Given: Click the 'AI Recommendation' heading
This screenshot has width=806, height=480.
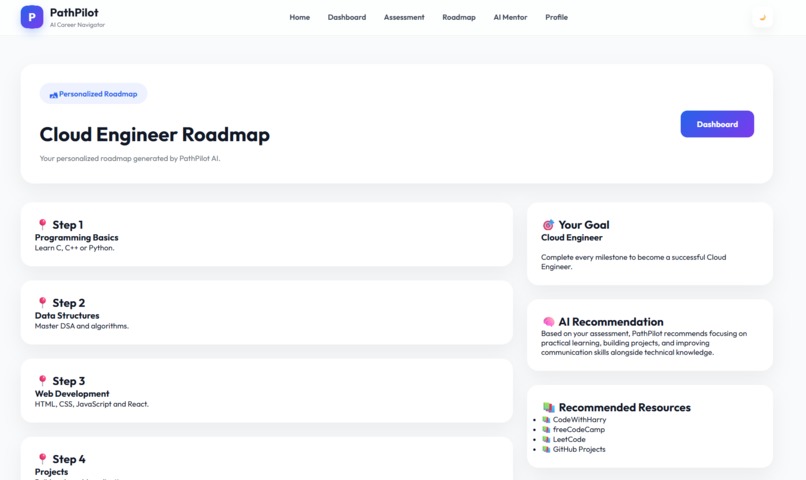Looking at the screenshot, I should click(611, 322).
